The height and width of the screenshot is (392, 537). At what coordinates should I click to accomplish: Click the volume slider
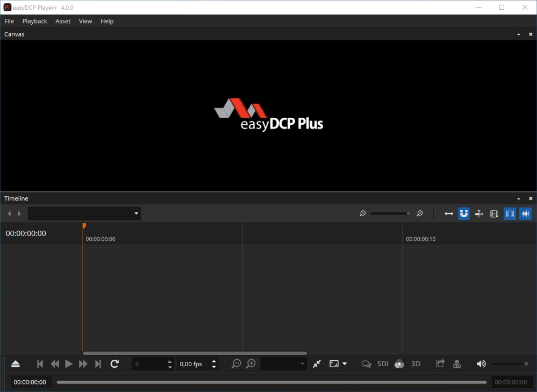pos(510,364)
